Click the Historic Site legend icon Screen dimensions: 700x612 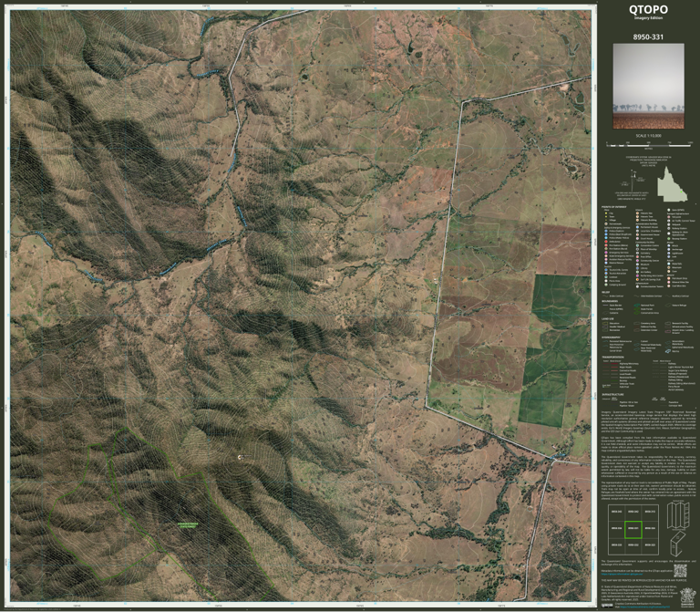click(x=637, y=213)
